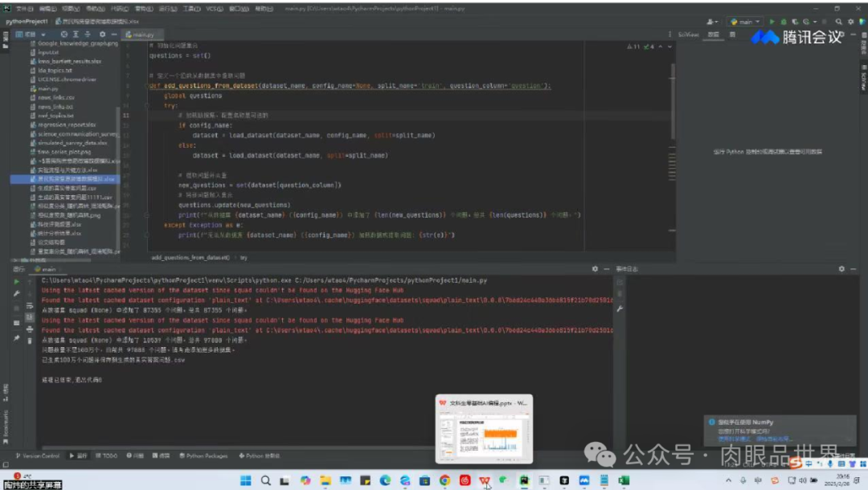The width and height of the screenshot is (868, 490).
Task: Hide the Project tool window minus icon
Action: (x=114, y=35)
